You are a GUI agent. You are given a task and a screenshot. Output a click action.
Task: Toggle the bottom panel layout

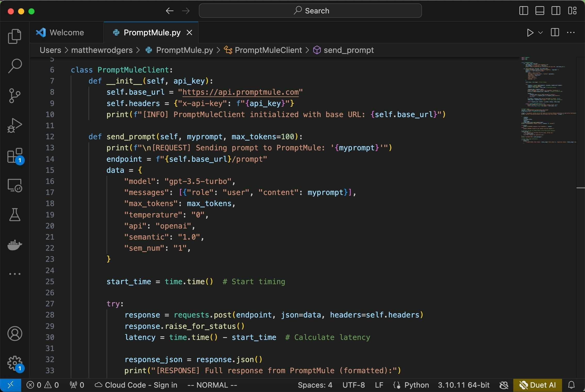[x=540, y=11]
